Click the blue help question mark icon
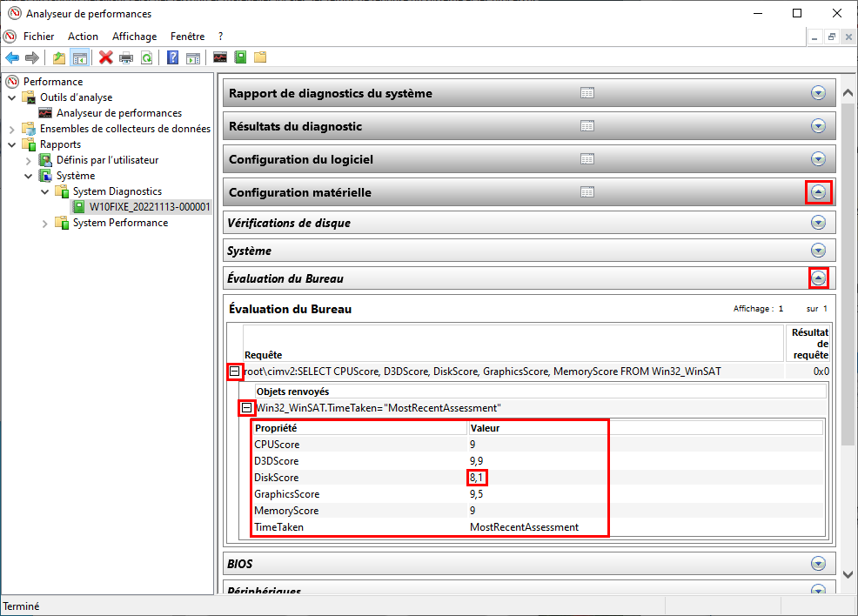Image resolution: width=858 pixels, height=616 pixels. click(x=172, y=57)
